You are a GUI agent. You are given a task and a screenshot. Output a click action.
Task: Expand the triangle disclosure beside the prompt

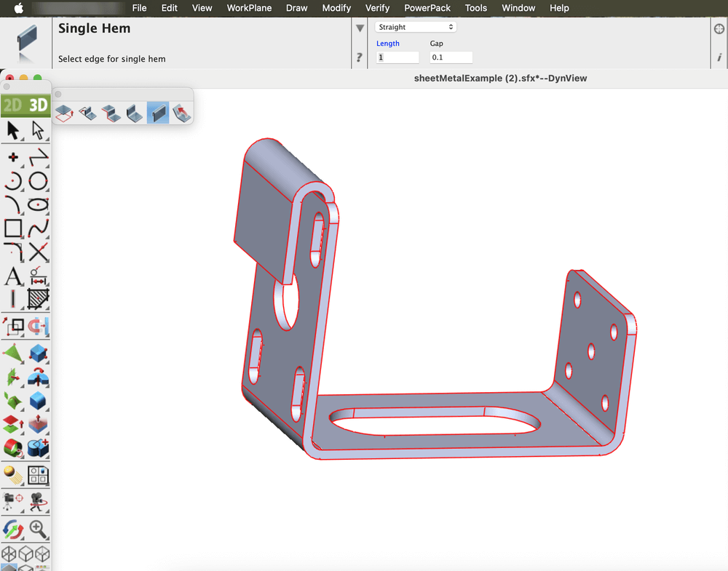[x=360, y=28]
